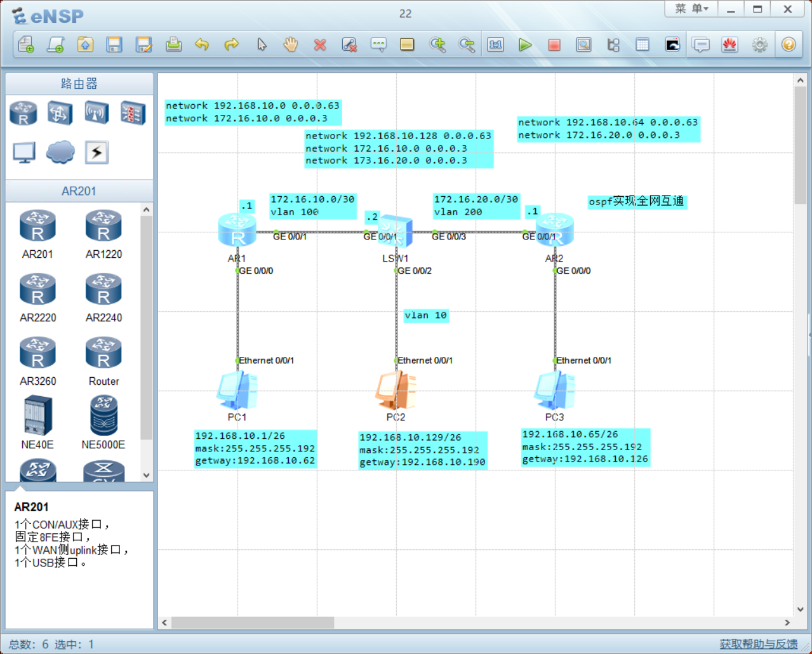Viewport: 812px width, 654px height.
Task: Redo the action via toolbar arrow
Action: [x=232, y=44]
